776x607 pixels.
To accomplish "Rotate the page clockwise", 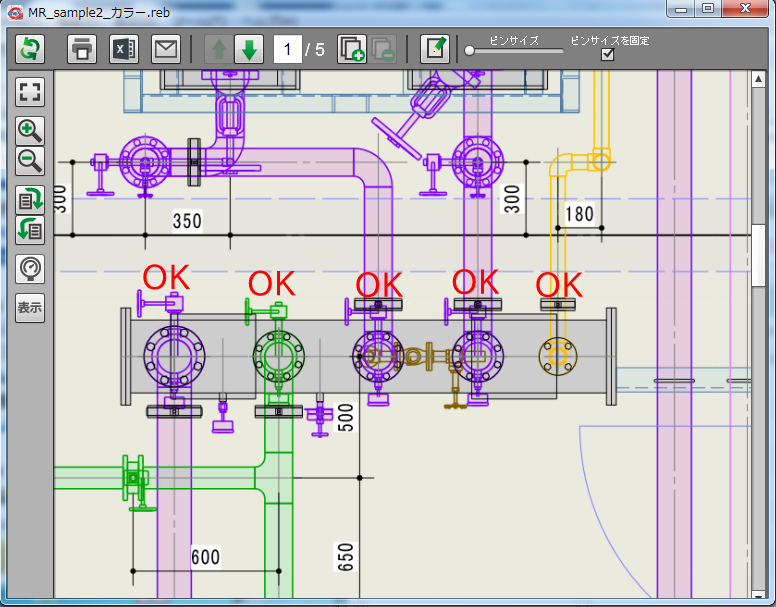I will pos(31,198).
